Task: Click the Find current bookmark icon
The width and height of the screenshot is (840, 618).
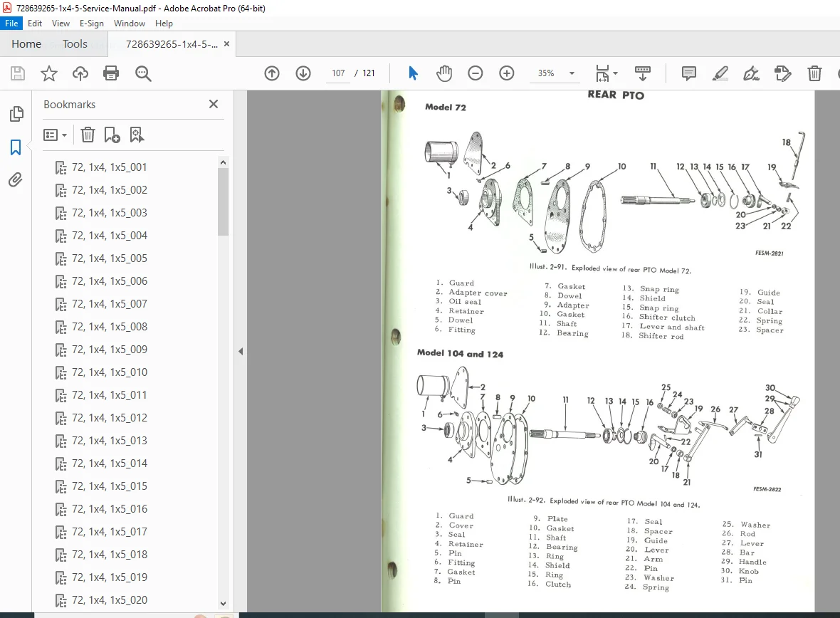Action: coord(137,135)
